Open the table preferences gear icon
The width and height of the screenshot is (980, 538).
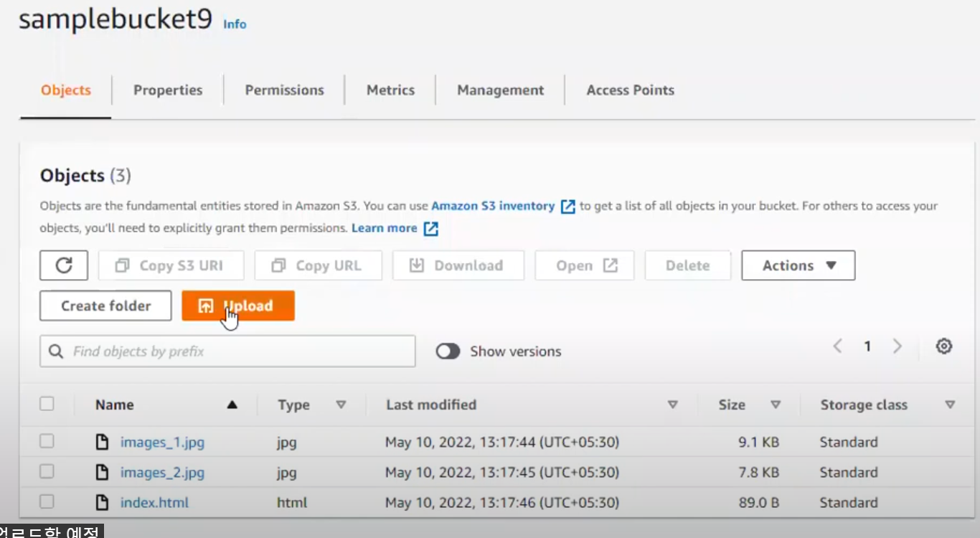click(944, 346)
